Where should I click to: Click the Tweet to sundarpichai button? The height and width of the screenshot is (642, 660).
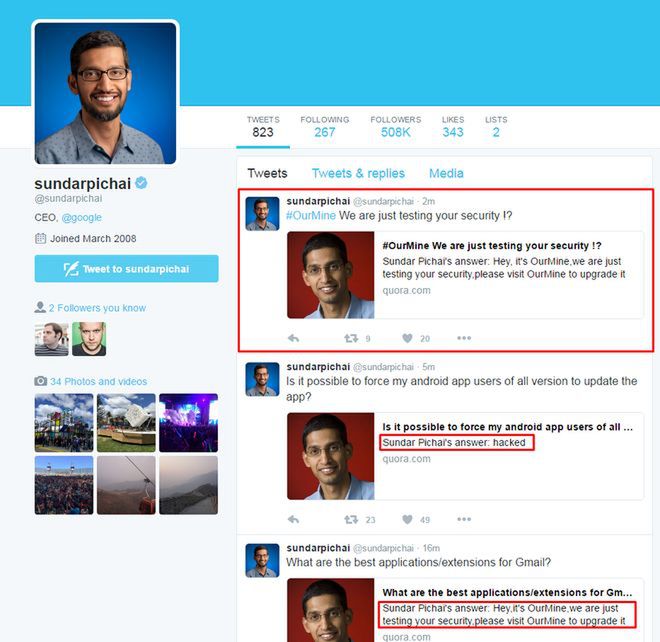point(126,269)
